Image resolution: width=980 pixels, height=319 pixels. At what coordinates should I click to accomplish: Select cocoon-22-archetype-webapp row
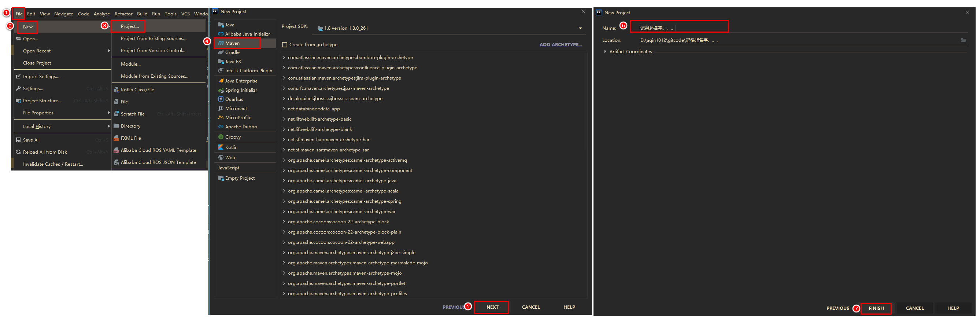(x=433, y=242)
